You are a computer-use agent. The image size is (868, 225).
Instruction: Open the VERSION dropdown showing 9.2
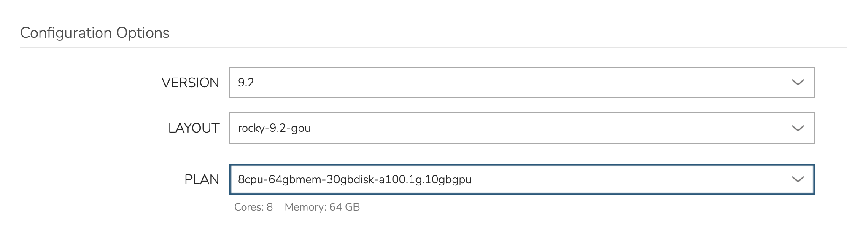point(522,83)
